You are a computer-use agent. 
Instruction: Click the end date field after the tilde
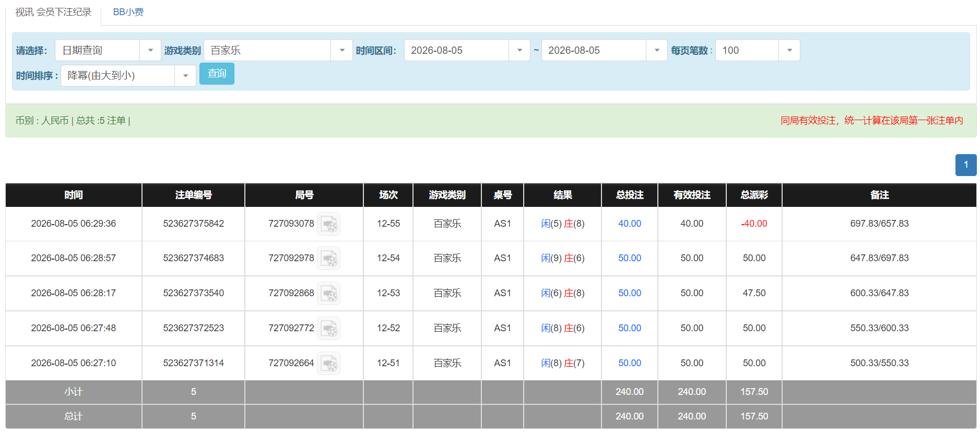pos(605,50)
